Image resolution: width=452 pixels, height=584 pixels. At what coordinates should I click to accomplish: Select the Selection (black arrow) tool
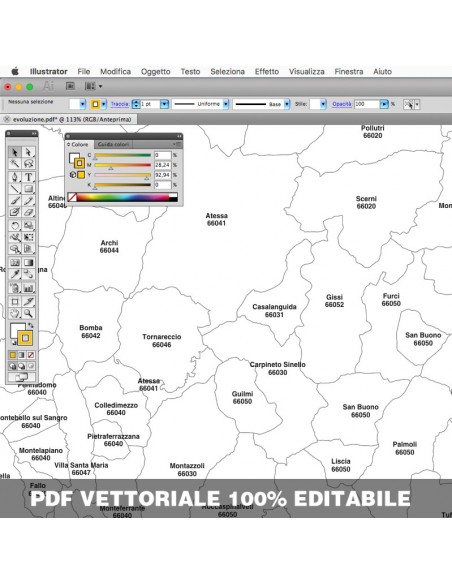[15, 152]
